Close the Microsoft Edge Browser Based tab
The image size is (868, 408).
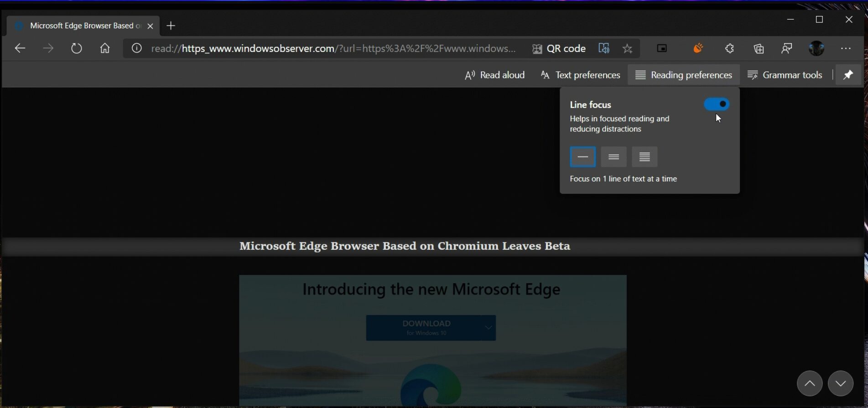[x=150, y=26]
